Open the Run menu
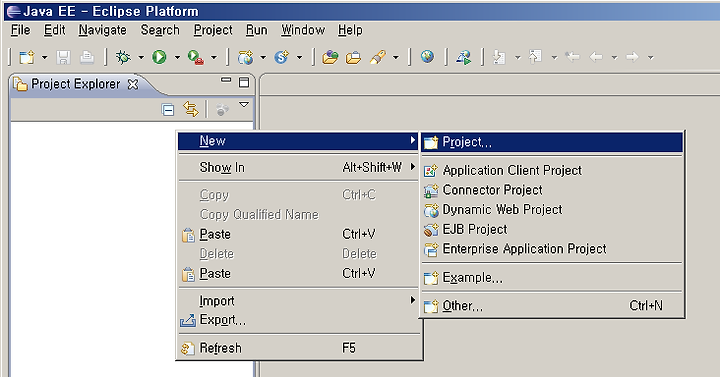 click(x=256, y=30)
